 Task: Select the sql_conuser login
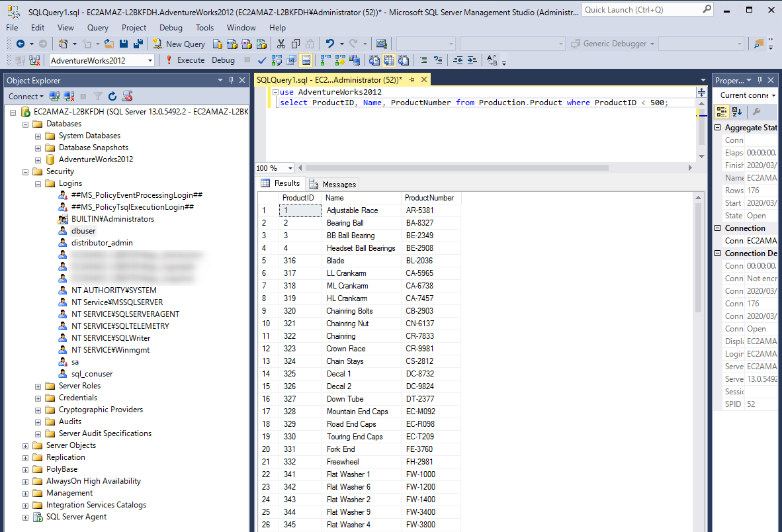pos(92,374)
